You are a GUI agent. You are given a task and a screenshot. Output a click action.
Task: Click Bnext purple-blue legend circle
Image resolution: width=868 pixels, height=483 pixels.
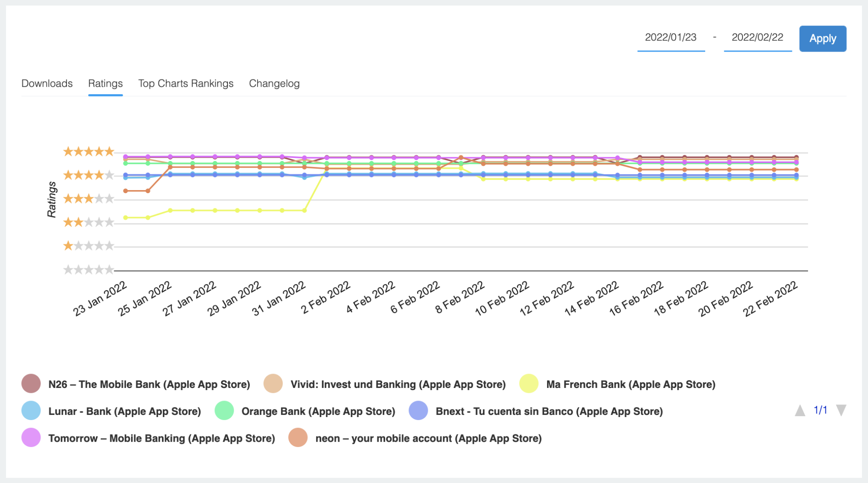[418, 411]
